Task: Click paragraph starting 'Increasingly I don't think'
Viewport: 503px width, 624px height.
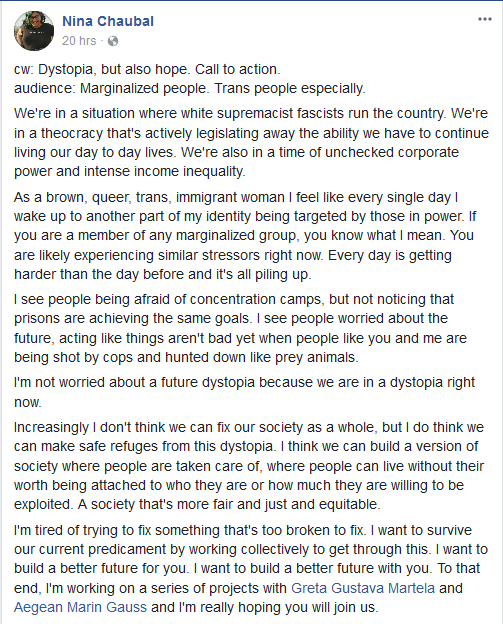Action: (x=249, y=466)
